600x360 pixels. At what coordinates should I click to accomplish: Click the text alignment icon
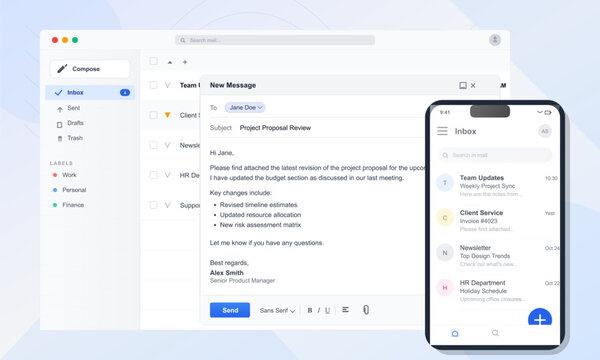(x=345, y=310)
